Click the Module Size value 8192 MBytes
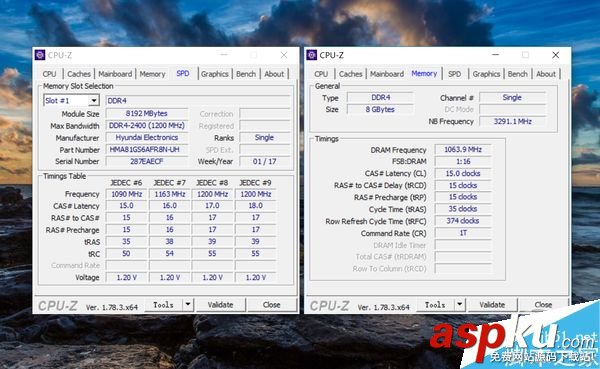Screen dimensions: 600x369 coord(147,114)
